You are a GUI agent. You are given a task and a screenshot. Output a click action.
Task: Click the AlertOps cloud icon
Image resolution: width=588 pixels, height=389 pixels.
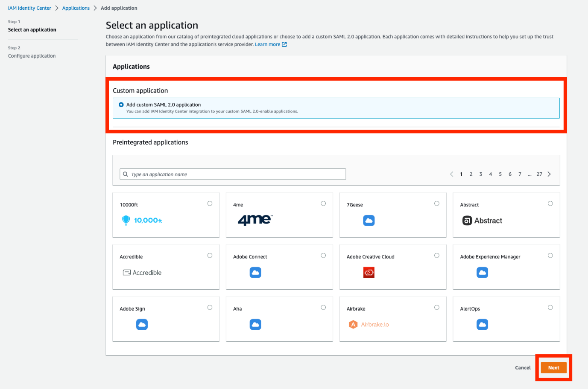click(x=482, y=325)
